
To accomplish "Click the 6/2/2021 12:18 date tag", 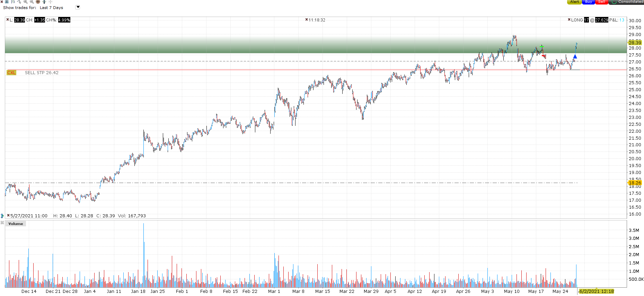I will click(x=597, y=291).
